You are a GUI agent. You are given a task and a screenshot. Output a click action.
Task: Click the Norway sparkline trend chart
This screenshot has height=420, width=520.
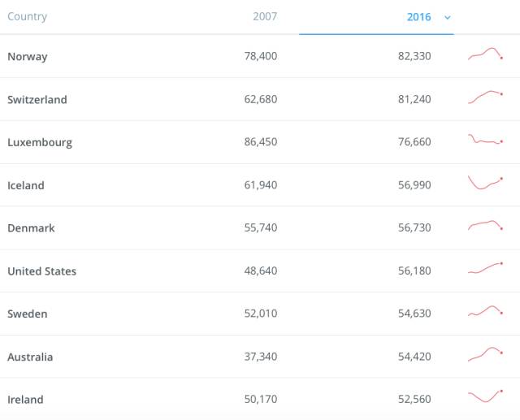click(486, 55)
